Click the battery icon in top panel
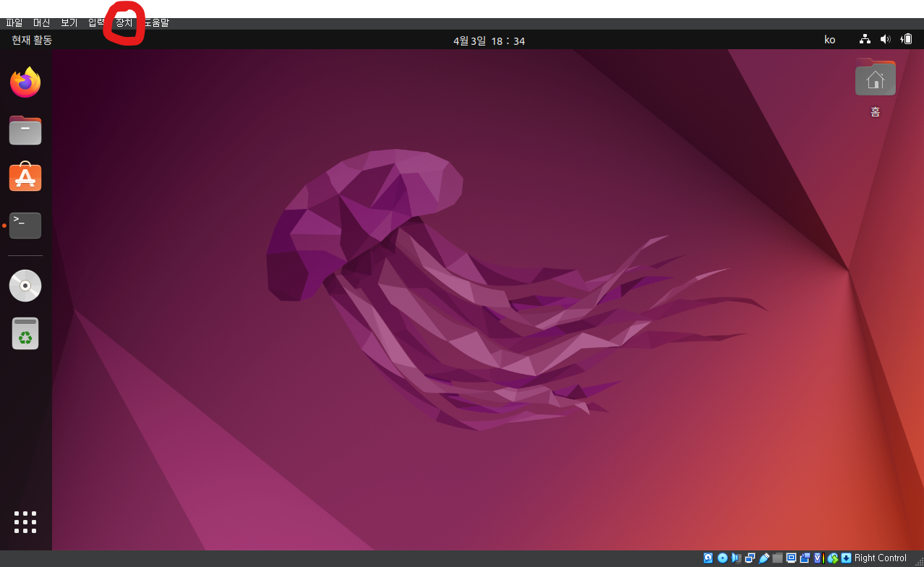The image size is (924, 567). [906, 40]
